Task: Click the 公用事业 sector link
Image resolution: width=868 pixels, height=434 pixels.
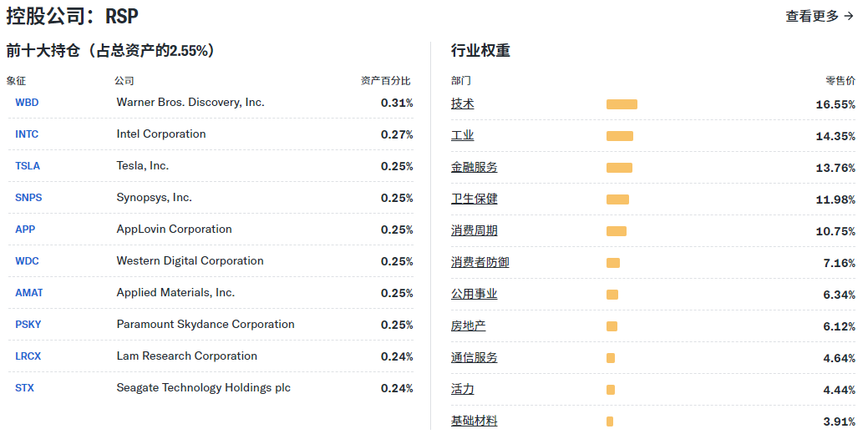Action: pyautogui.click(x=474, y=294)
